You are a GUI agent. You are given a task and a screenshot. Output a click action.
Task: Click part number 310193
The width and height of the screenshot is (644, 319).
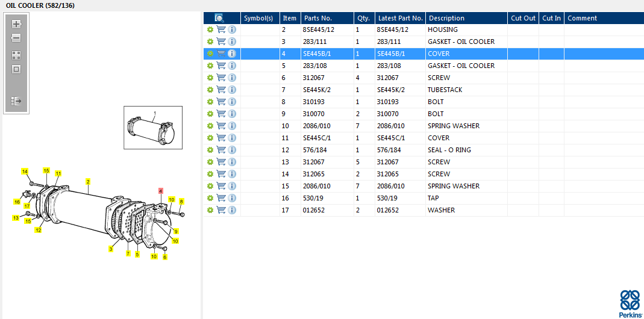tap(313, 101)
